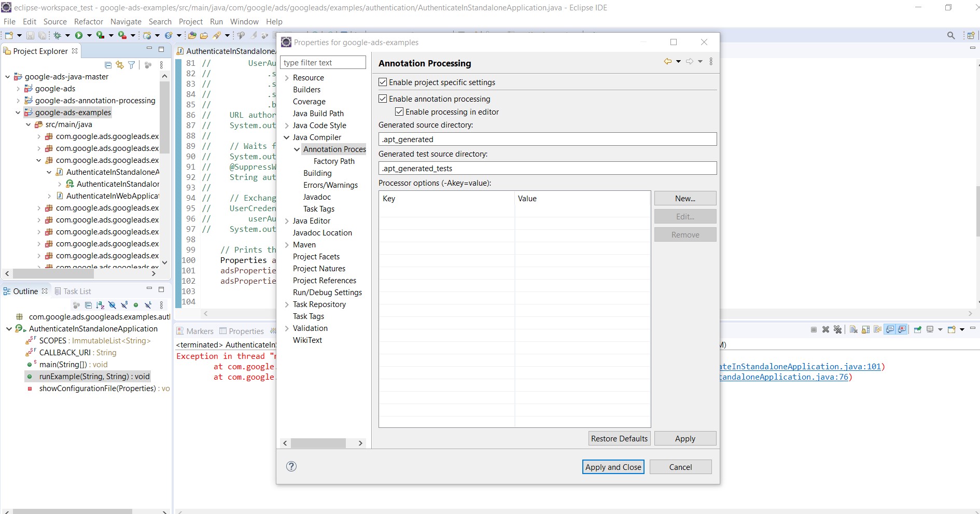Sort Outline members alphabetically
Screen dimensions: 980x514
tap(100, 305)
